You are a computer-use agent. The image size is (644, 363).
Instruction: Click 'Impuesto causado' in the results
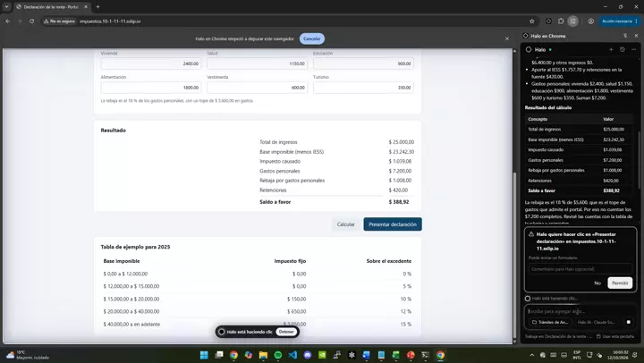click(280, 161)
